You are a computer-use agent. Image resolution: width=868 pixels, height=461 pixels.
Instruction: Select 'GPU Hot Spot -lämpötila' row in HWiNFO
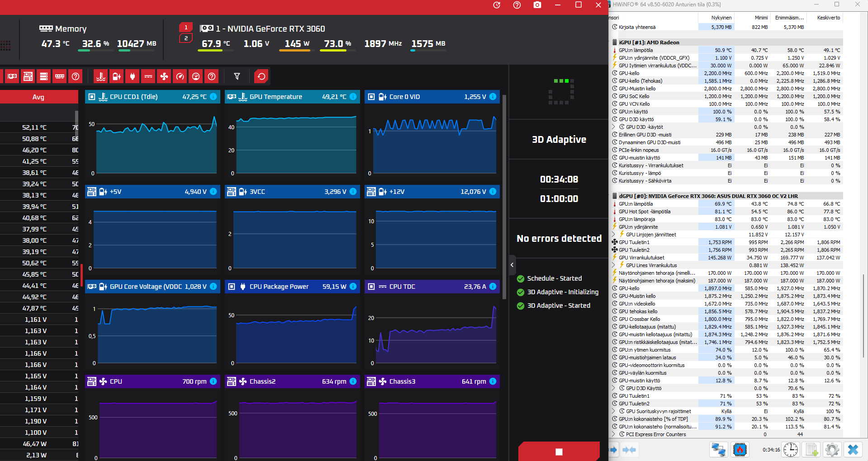(727, 212)
